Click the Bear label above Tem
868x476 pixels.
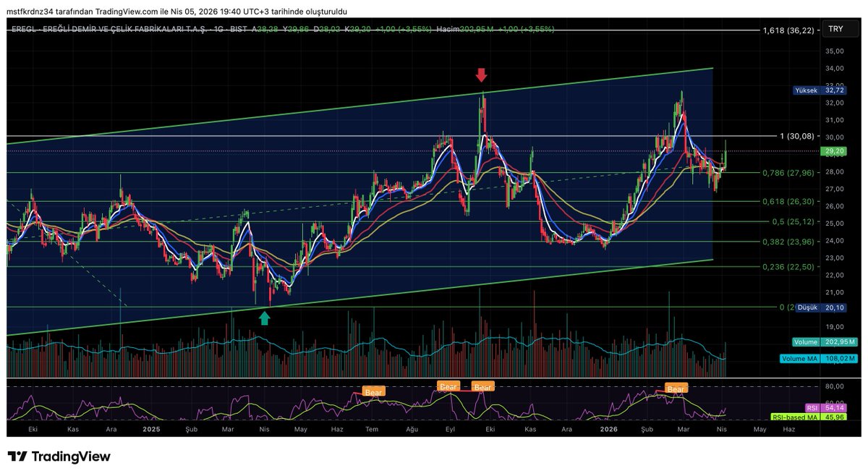pos(373,392)
